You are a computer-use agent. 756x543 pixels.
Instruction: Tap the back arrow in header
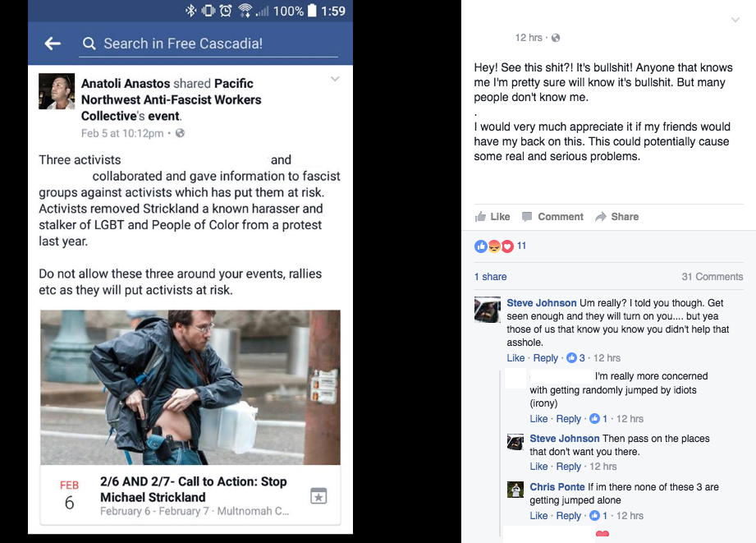point(53,44)
